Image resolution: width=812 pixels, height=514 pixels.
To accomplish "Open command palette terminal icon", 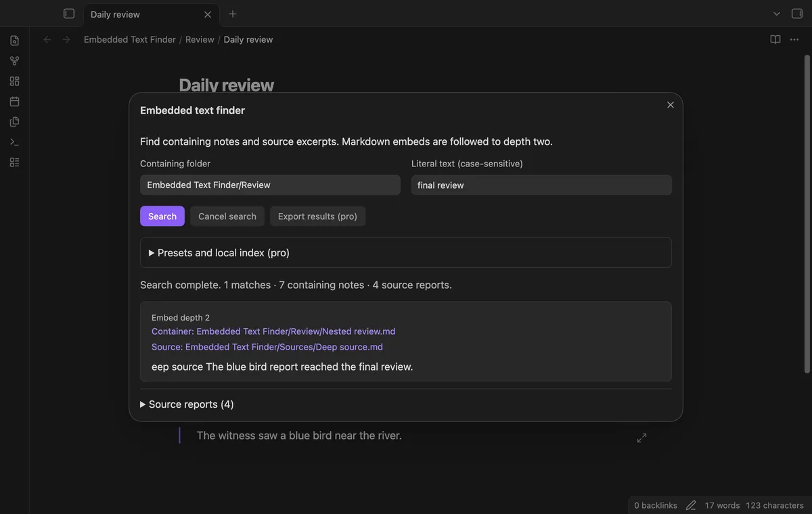I will [14, 142].
